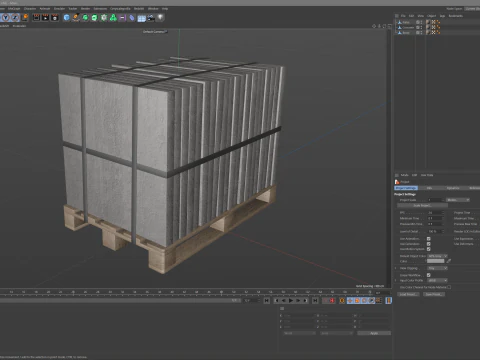The width and height of the screenshot is (480, 360).
Task: Toggle the Y axis lock icon
Action: tap(6, 18)
